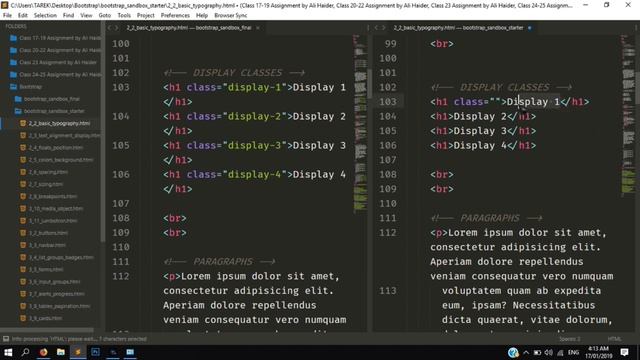Open Windows Start menu
This screenshot has height=360, width=640.
8,352
